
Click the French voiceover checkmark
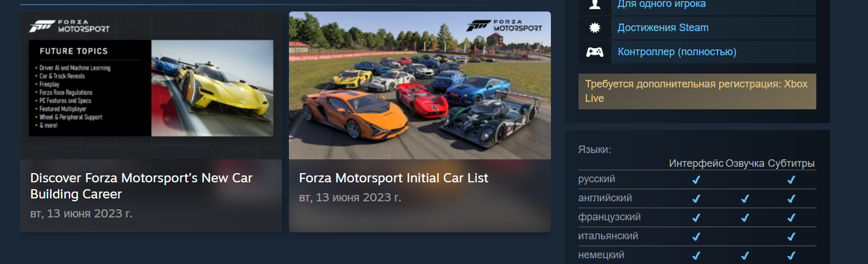(745, 217)
